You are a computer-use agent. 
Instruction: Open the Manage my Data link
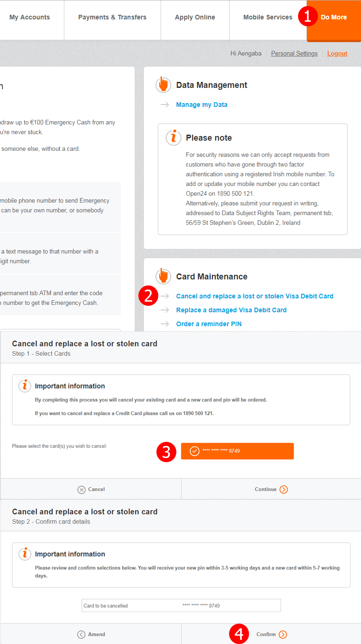pos(202,105)
